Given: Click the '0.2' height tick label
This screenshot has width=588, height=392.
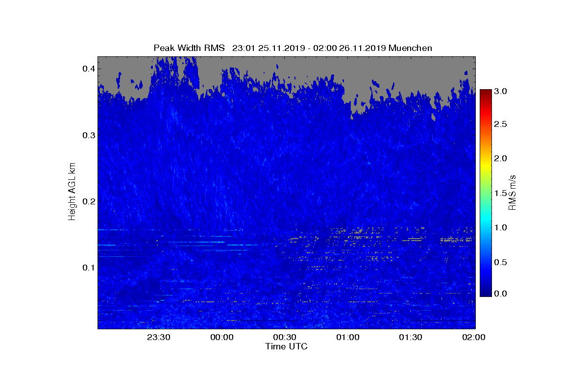Looking at the screenshot, I should click(89, 201).
